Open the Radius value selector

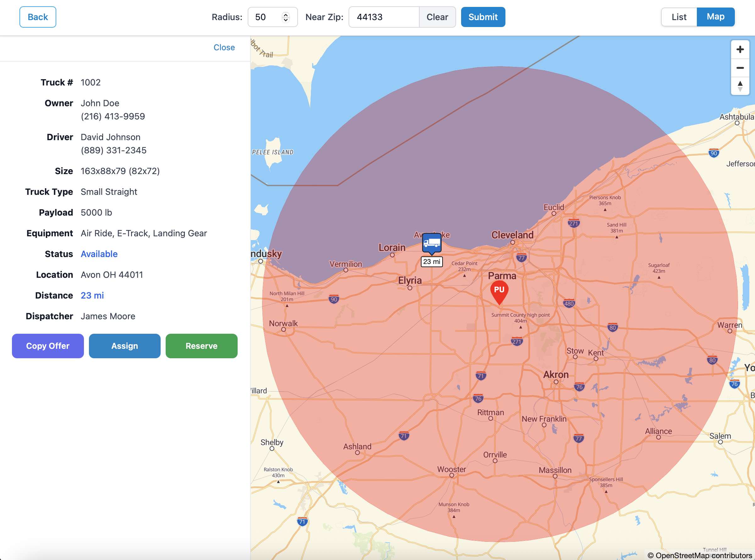pos(268,17)
